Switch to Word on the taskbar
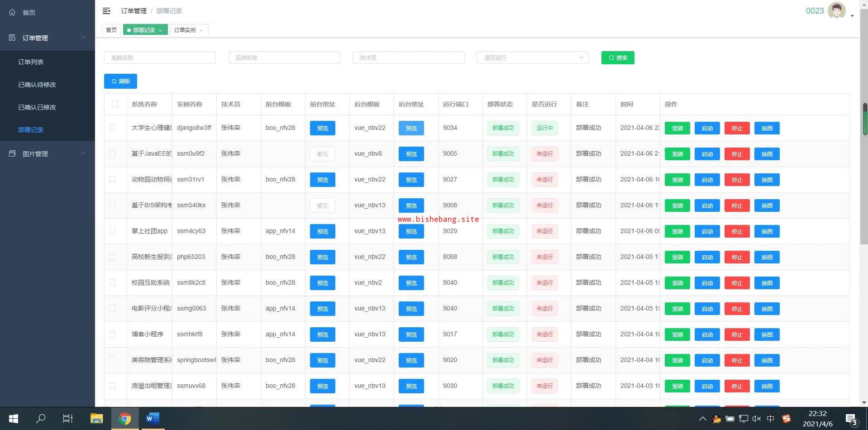 [x=153, y=419]
